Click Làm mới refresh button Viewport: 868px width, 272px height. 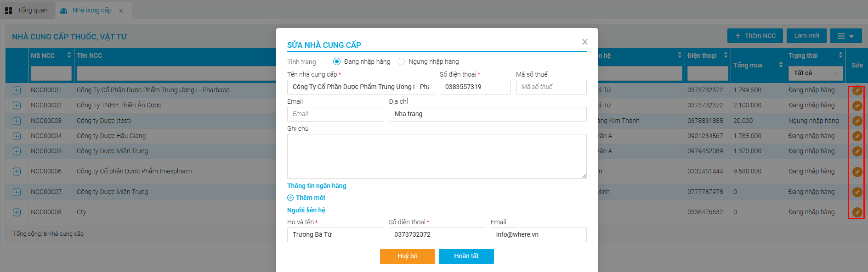point(806,36)
